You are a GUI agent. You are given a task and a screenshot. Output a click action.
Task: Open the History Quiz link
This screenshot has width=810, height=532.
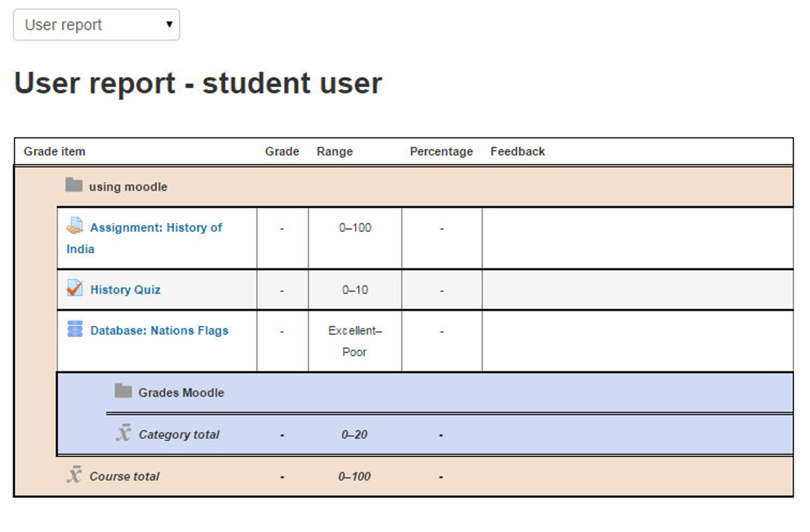coord(124,289)
